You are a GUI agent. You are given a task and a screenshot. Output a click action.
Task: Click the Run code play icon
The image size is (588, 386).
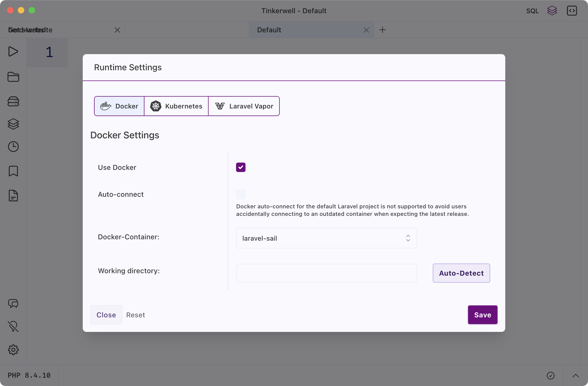13,51
